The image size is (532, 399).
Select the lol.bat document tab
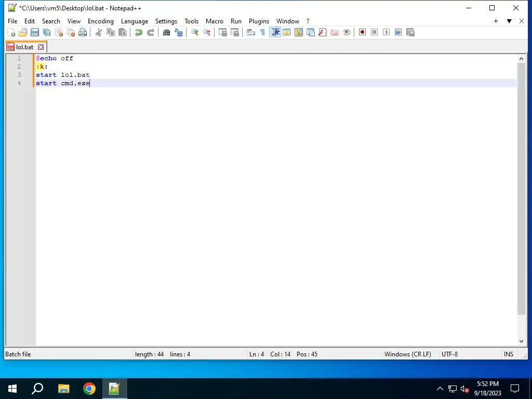tap(25, 47)
